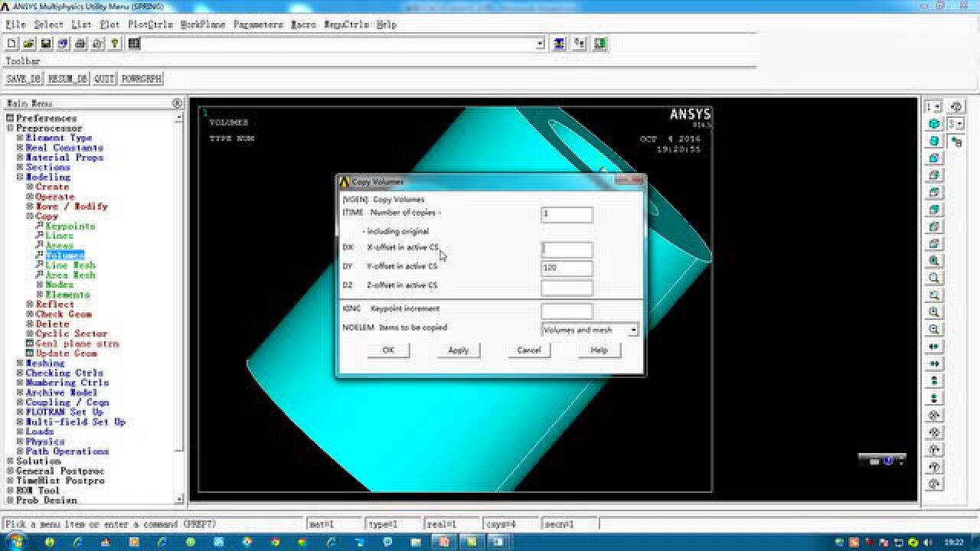Select Line Mesh under Copy in tree
Image resolution: width=980 pixels, height=551 pixels.
click(70, 265)
